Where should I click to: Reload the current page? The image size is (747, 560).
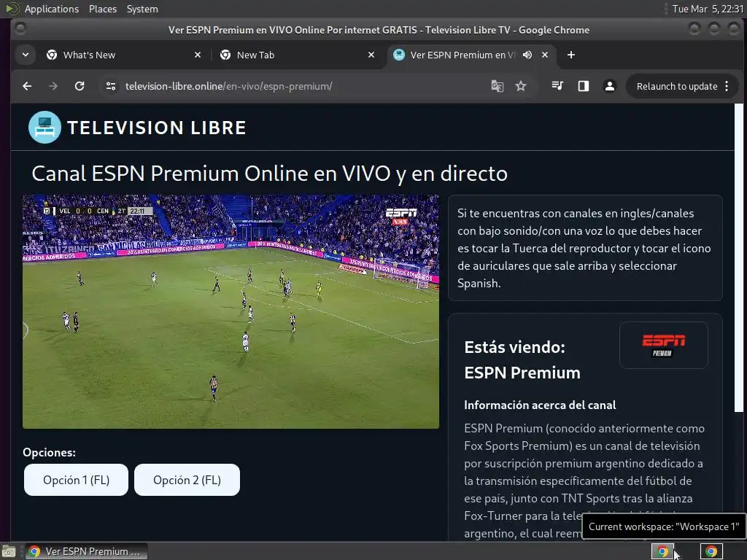click(80, 86)
